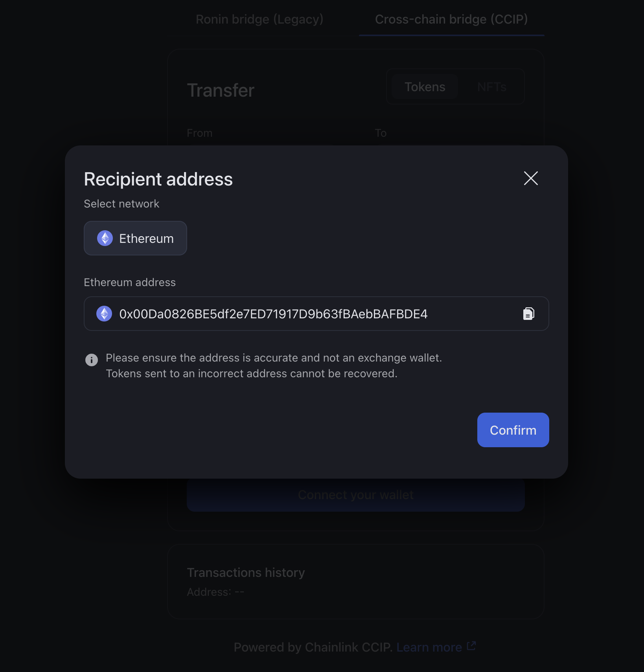The image size is (644, 672).
Task: Click the Ethereum logo inside address field
Action: coord(104,314)
